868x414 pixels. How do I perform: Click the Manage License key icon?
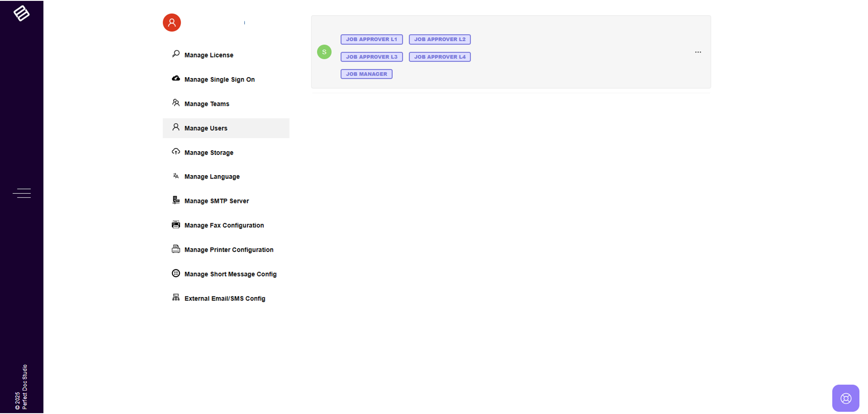pyautogui.click(x=176, y=54)
